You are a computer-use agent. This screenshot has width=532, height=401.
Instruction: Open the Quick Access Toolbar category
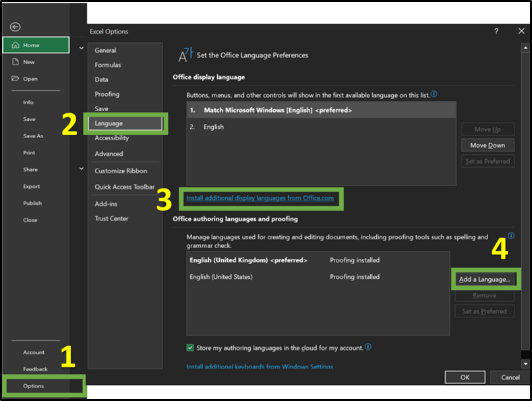[x=125, y=187]
